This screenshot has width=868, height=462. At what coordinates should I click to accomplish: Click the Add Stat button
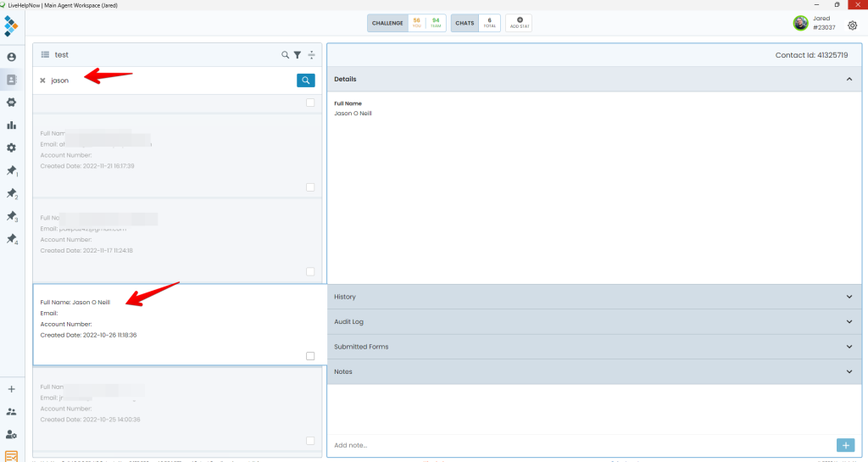(x=519, y=23)
